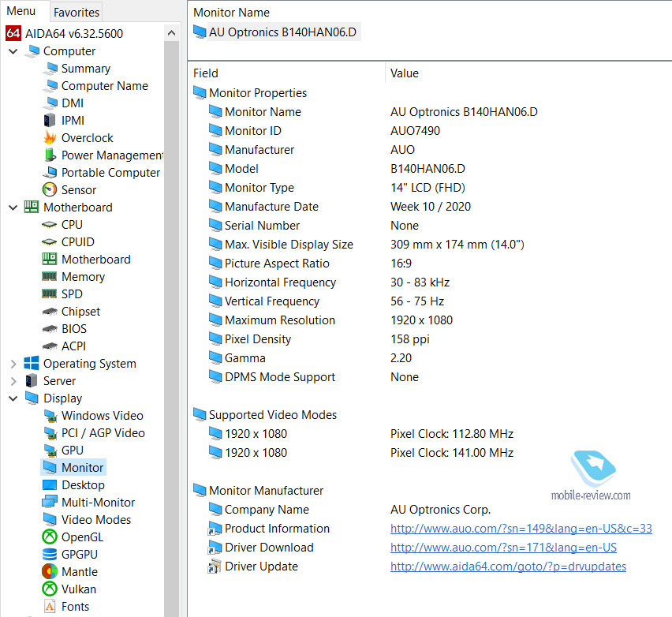Click the Windows Video card icon
The height and width of the screenshot is (617, 672).
click(x=50, y=416)
